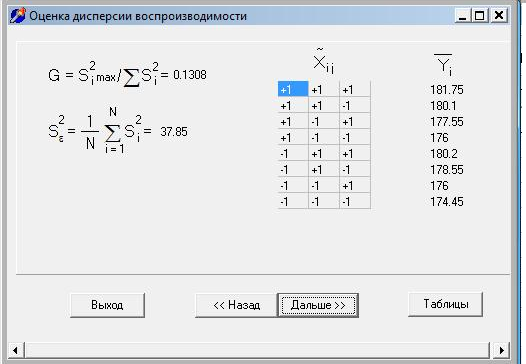The width and height of the screenshot is (526, 364).
Task: Open the Таблицы button
Action: click(x=445, y=304)
